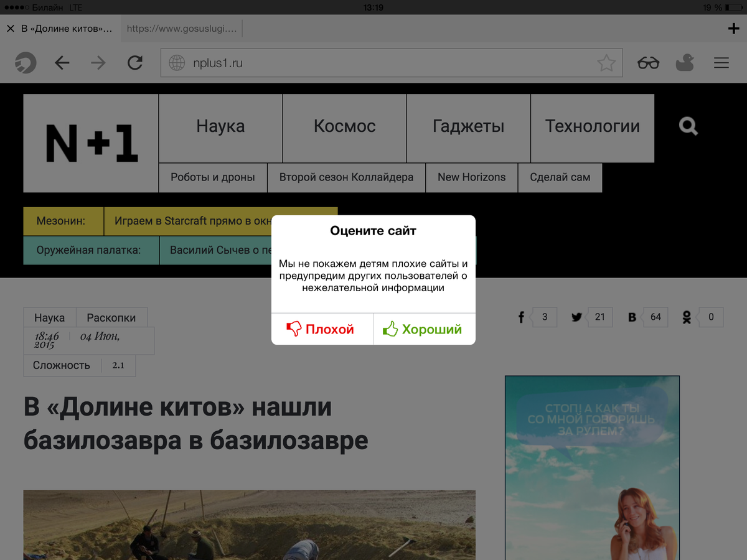
Task: Share the article on Twitter
Action: tap(577, 317)
